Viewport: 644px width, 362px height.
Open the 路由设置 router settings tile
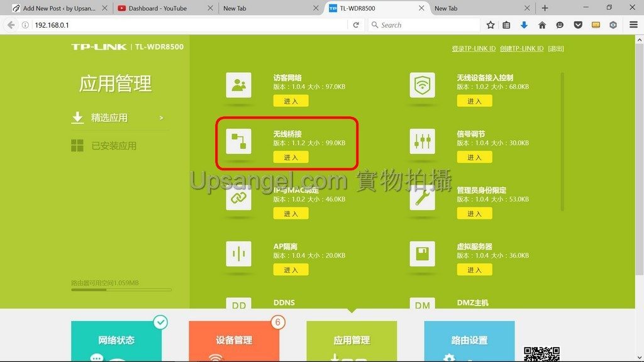pos(469,341)
